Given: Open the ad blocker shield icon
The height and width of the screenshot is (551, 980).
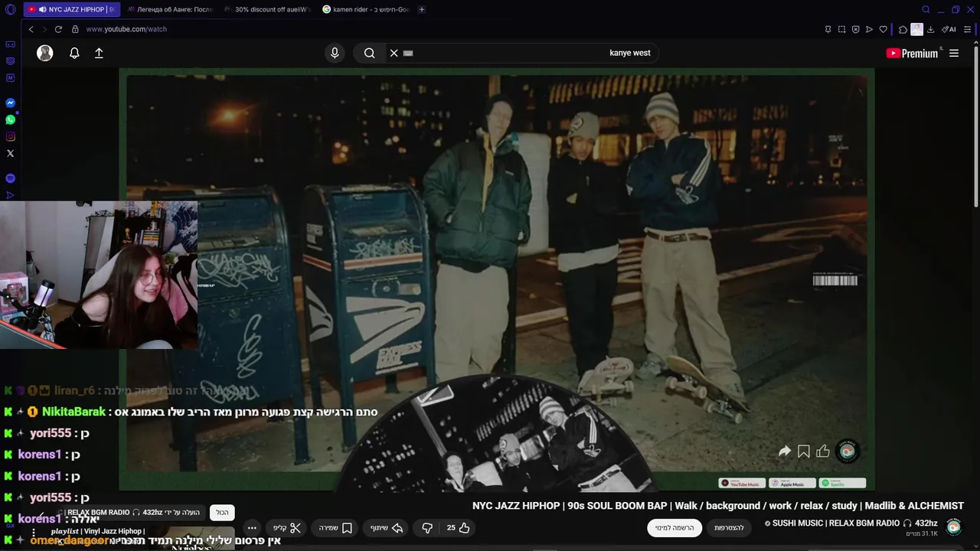Looking at the screenshot, I should 855,29.
